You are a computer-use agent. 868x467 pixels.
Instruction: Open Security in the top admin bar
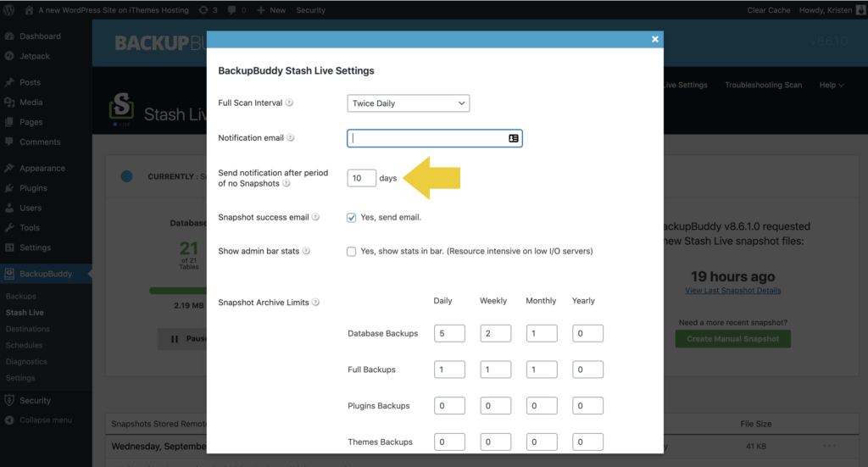pos(310,10)
